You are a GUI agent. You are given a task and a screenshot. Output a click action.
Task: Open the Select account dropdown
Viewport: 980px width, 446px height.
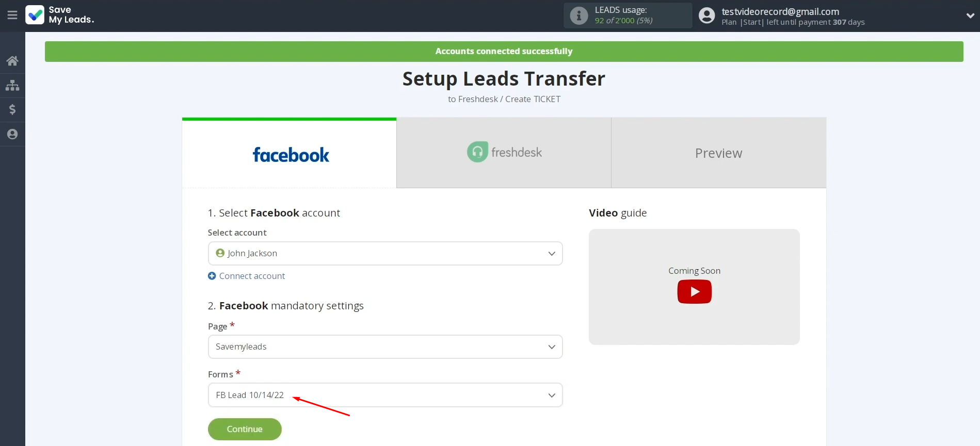point(385,254)
